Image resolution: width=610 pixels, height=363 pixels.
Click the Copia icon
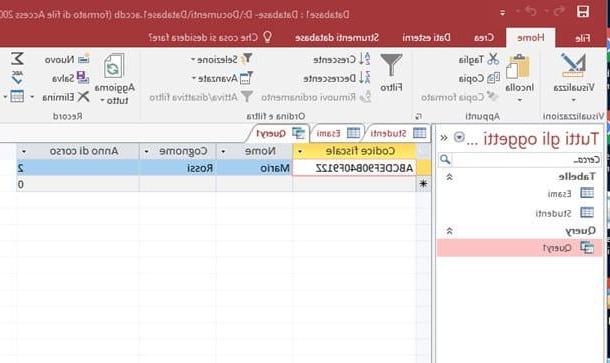point(493,78)
